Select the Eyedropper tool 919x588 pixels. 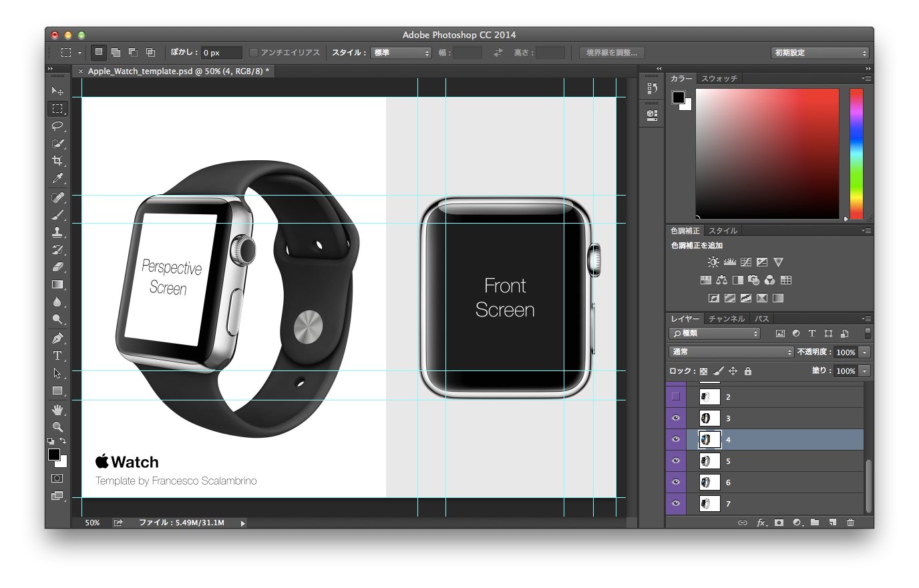pyautogui.click(x=57, y=179)
